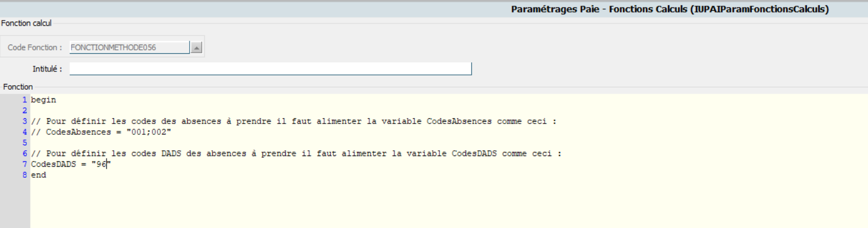This screenshot has width=868, height=228.
Task: Click the Code Fonction field FONCTIONMETHODE056
Action: pyautogui.click(x=129, y=48)
